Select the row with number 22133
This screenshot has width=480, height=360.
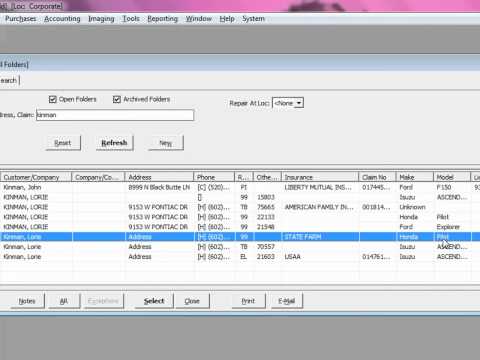click(240, 217)
